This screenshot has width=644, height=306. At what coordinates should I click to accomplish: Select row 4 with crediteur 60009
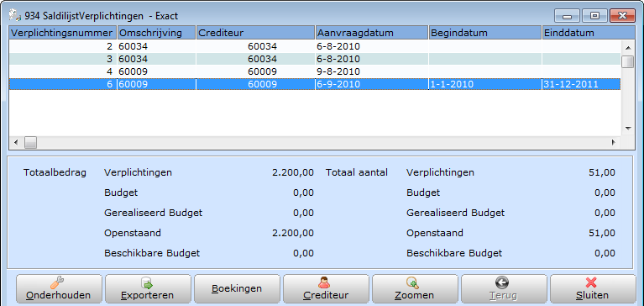(x=315, y=71)
